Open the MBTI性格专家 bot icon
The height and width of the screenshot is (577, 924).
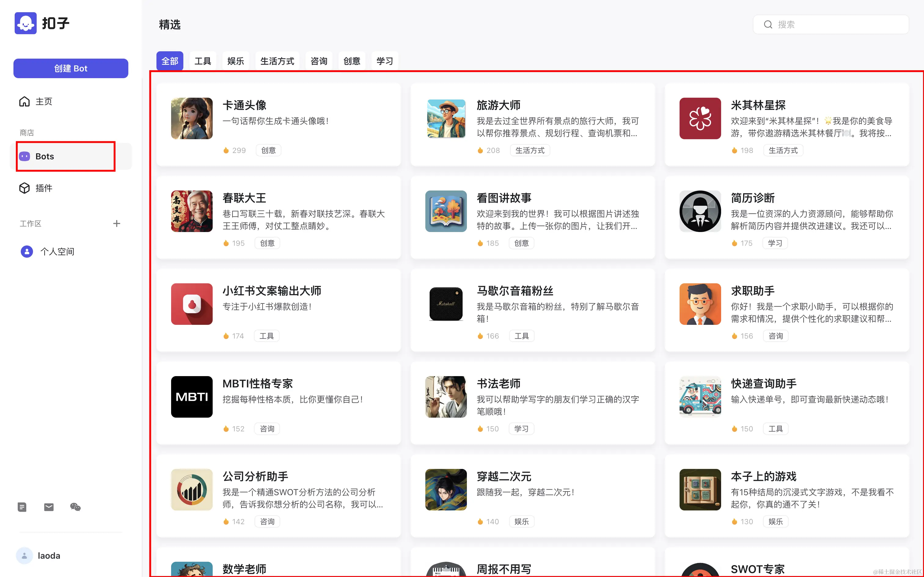point(192,397)
